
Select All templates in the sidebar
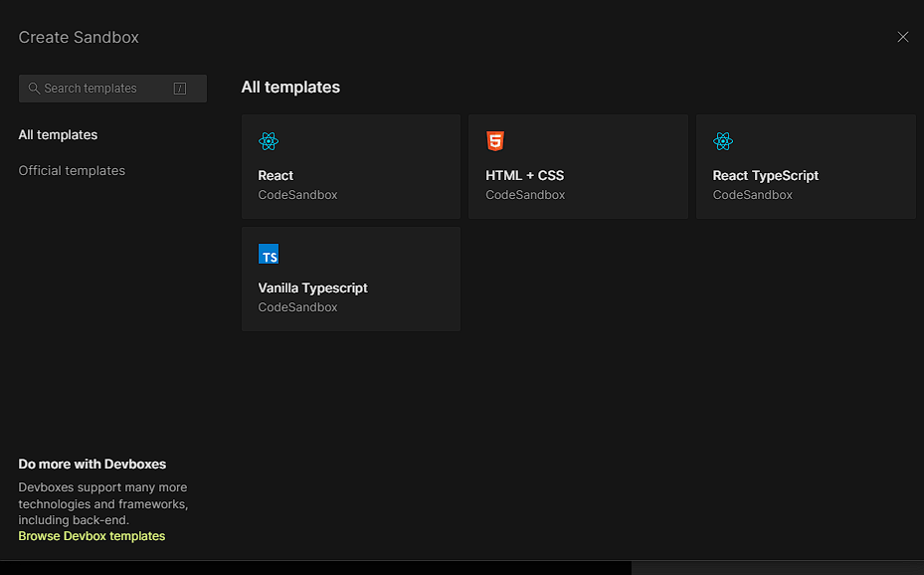click(x=58, y=134)
